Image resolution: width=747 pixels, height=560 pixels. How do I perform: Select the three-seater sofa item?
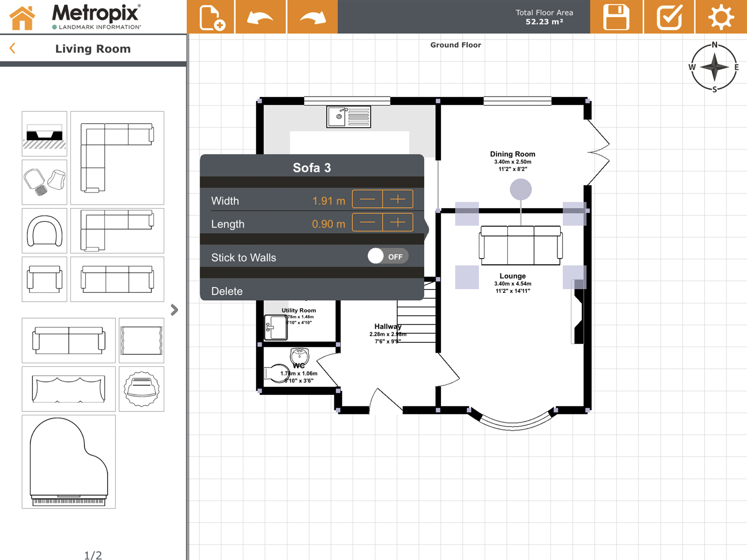(x=117, y=279)
